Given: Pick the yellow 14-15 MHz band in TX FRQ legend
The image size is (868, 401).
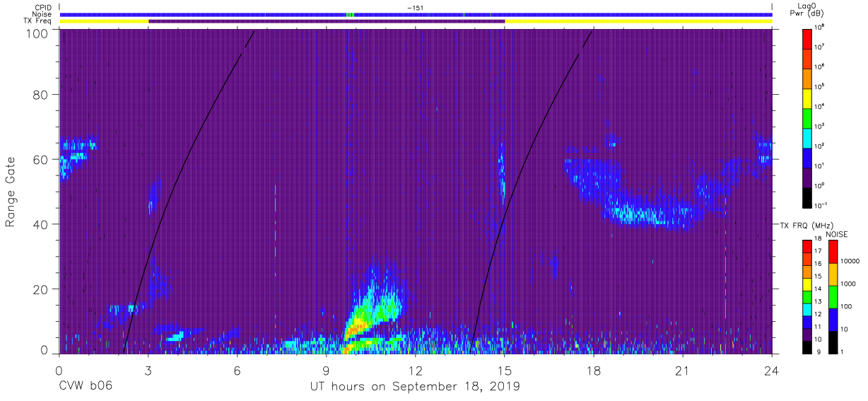Looking at the screenshot, I should [x=807, y=284].
